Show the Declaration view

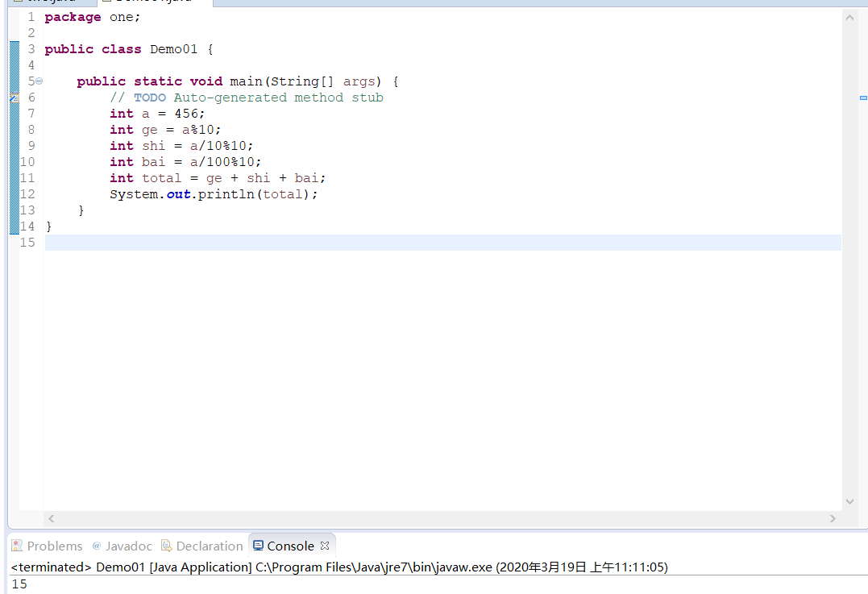[202, 546]
